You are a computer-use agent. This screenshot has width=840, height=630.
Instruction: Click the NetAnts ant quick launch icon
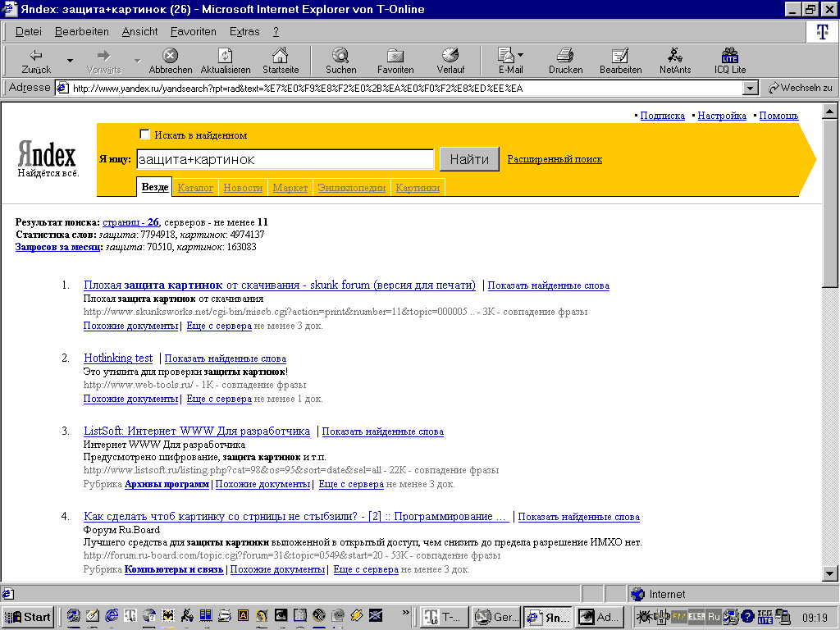[x=187, y=616]
